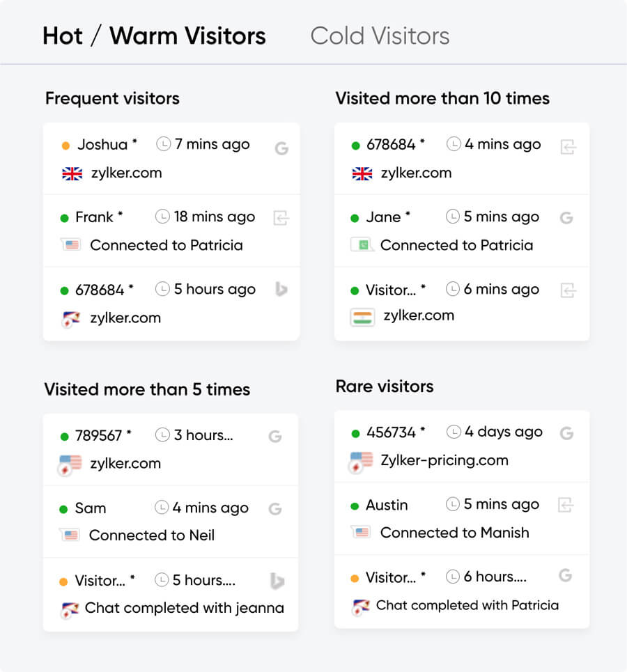Click the UK flag next to Joshua's zylker.com
The height and width of the screenshot is (672, 627).
72,173
